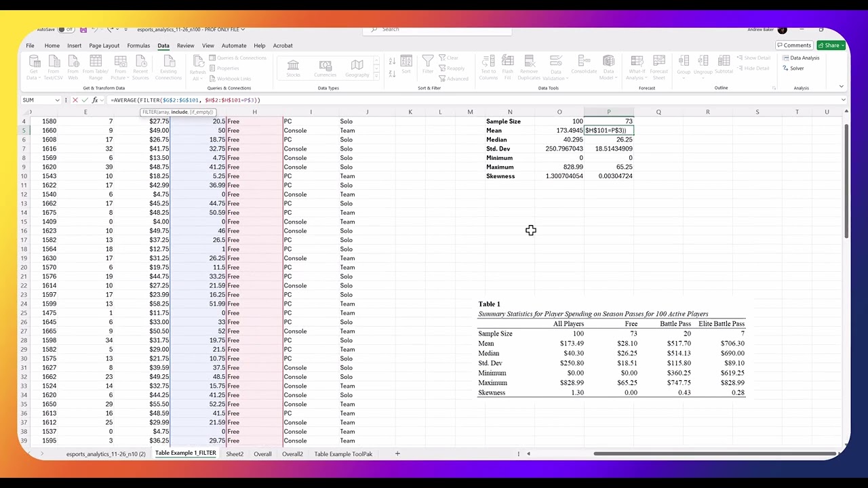Click the Filter funnel icon

[x=428, y=62]
